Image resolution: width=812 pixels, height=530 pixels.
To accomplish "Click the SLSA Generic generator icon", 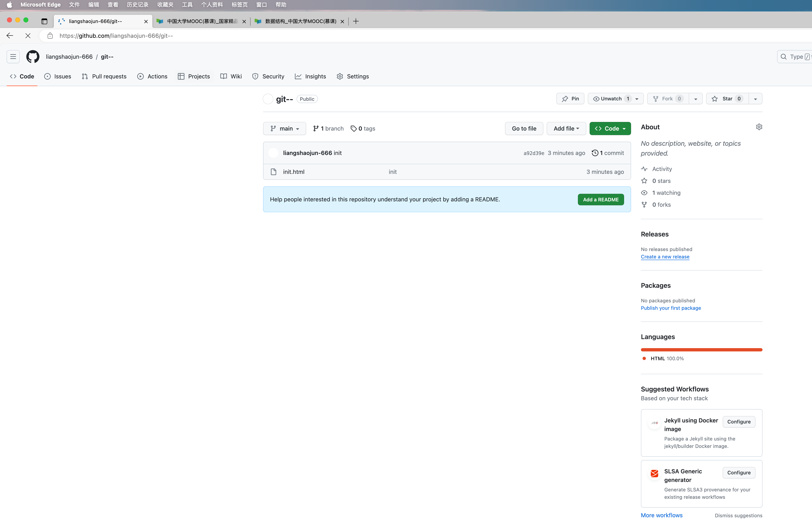I will pyautogui.click(x=654, y=473).
